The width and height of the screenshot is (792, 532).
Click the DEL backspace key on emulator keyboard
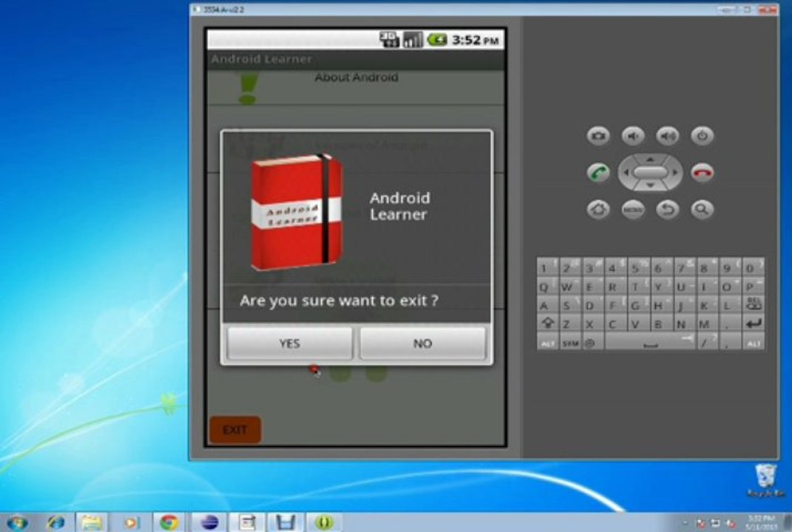coord(753,304)
